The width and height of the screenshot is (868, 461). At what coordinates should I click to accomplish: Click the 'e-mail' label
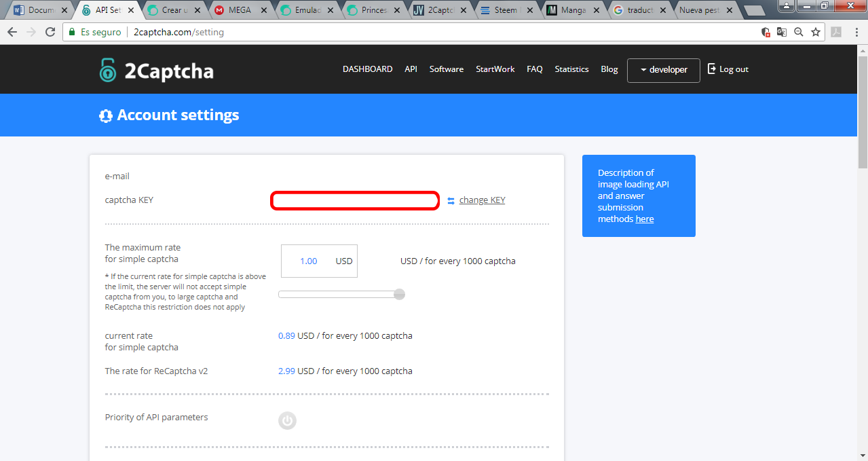[x=117, y=177]
